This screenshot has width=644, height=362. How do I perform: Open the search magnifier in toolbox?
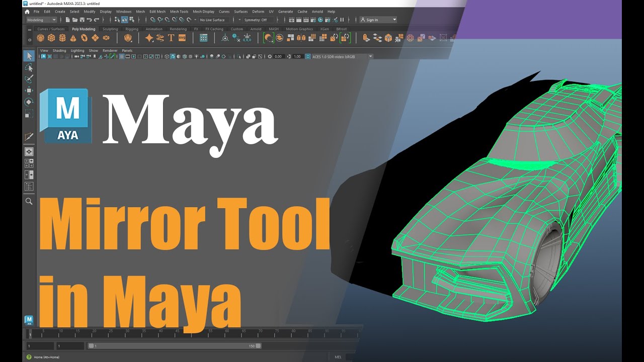tap(29, 201)
